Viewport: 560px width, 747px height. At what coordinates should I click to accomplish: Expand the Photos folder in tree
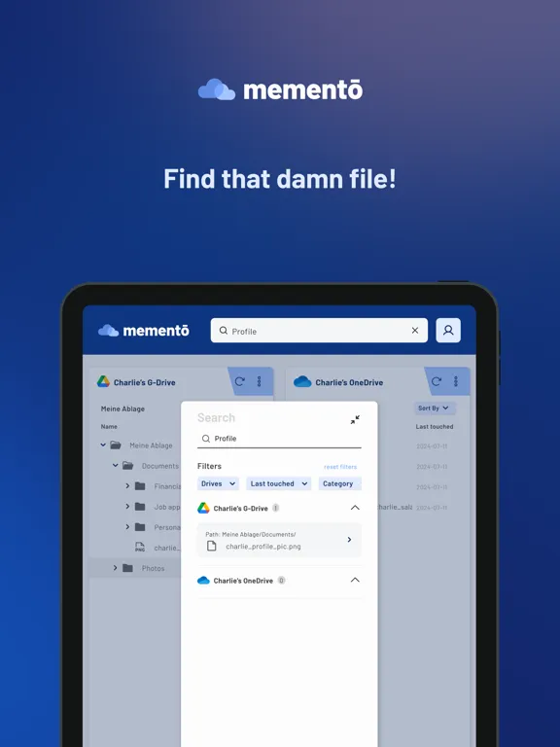click(116, 568)
